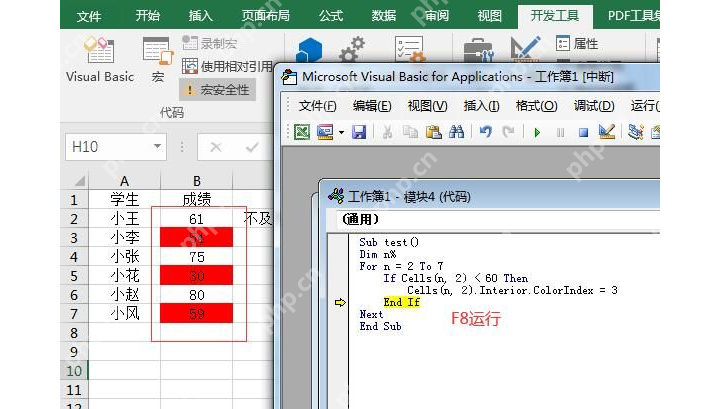The height and width of the screenshot is (409, 720).
Task: Click red cell with score 59
Action: (197, 314)
